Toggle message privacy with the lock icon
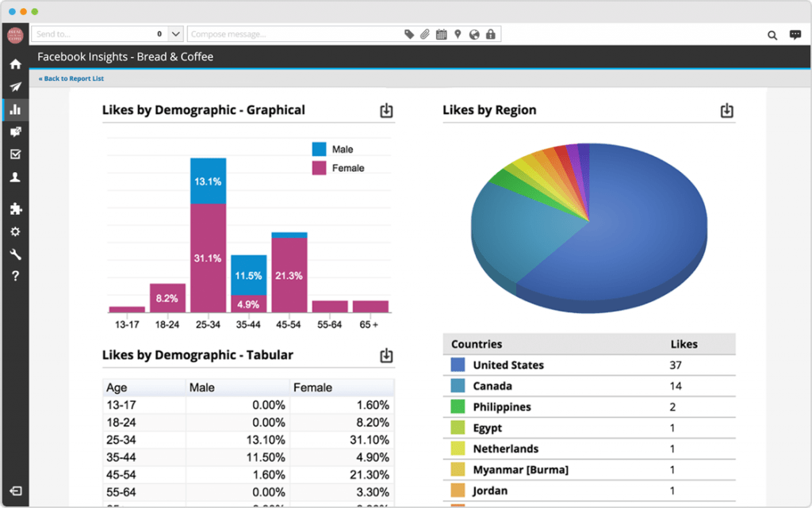812x508 pixels. pos(490,34)
